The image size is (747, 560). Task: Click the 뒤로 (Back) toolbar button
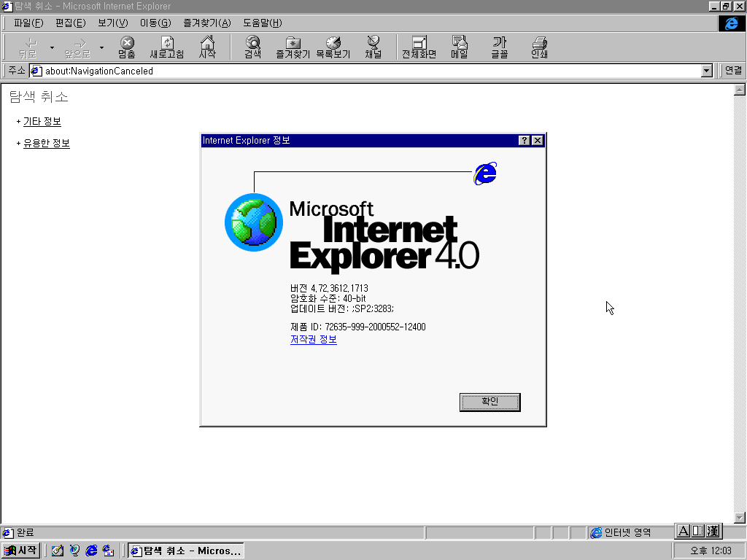pos(28,47)
